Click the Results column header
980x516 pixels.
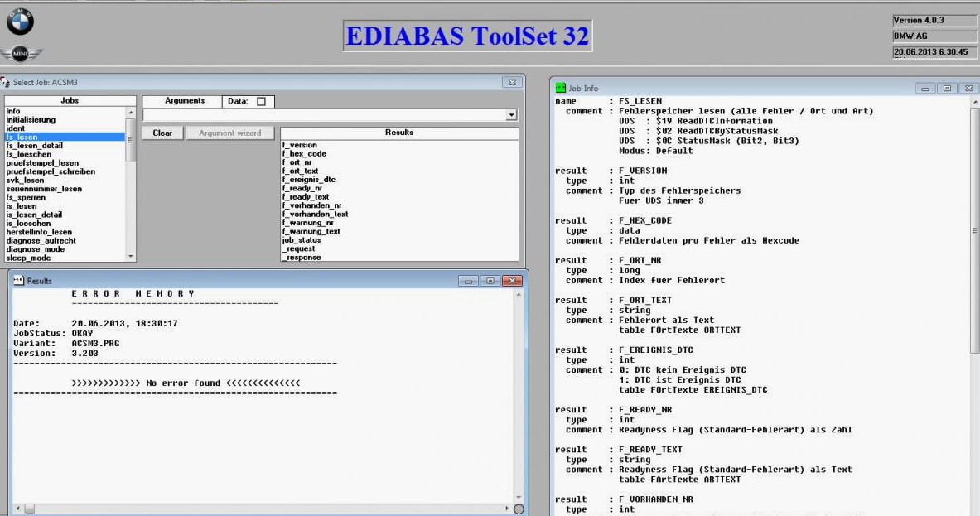coord(399,133)
